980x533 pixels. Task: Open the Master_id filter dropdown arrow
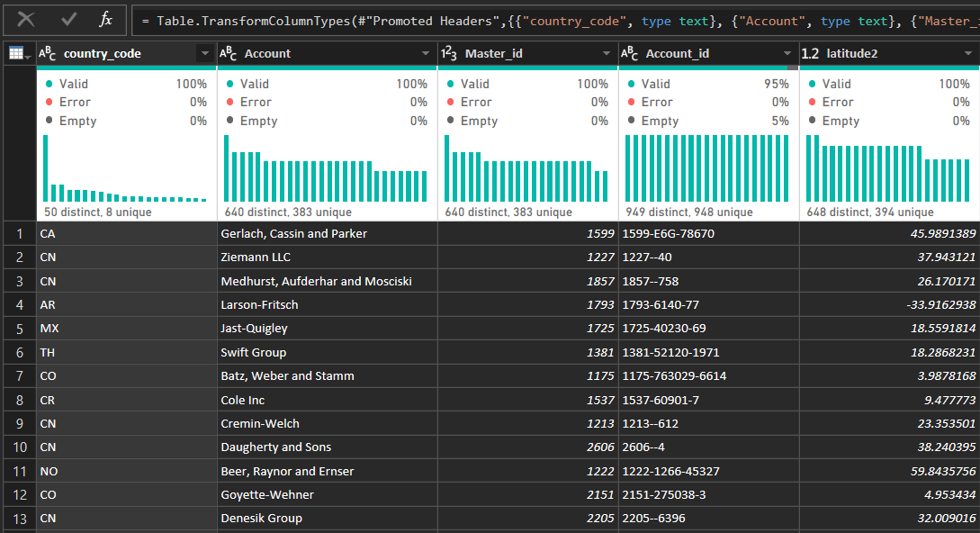pos(607,54)
